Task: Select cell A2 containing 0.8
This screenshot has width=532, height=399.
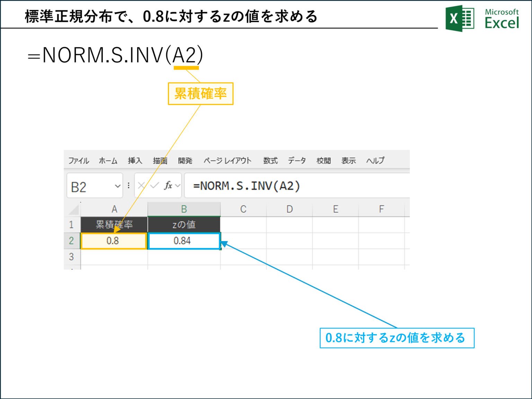Action: (114, 240)
